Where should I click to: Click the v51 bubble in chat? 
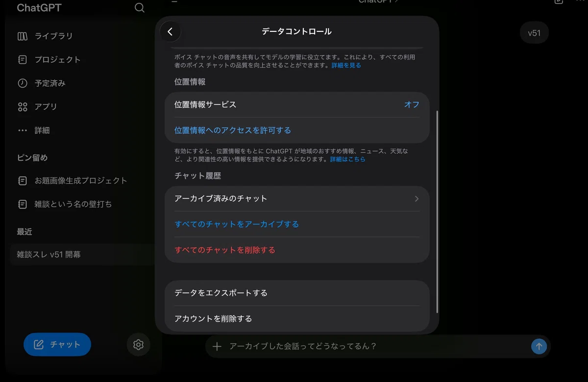point(534,33)
